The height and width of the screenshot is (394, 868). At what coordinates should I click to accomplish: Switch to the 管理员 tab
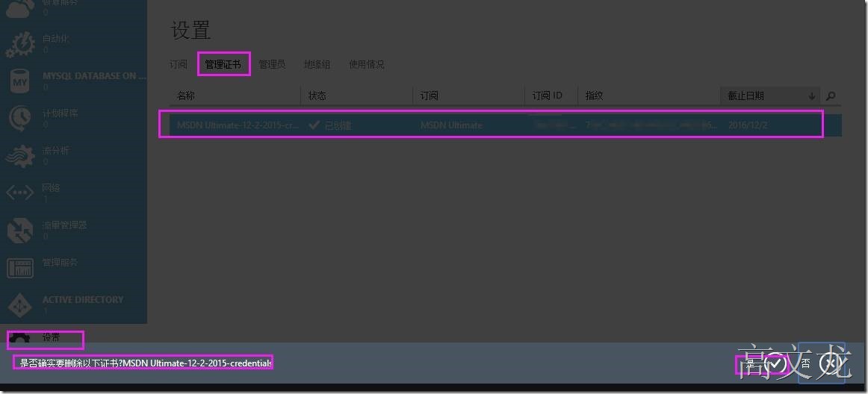[273, 64]
